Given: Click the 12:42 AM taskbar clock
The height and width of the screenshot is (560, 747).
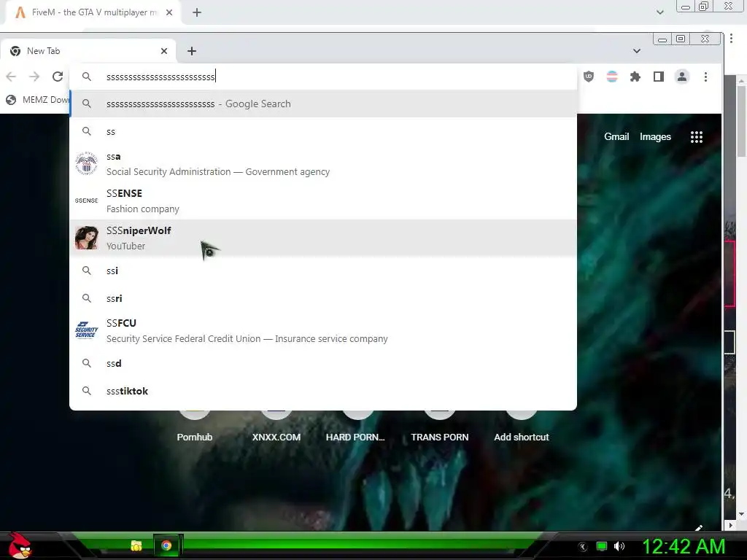Looking at the screenshot, I should (684, 546).
